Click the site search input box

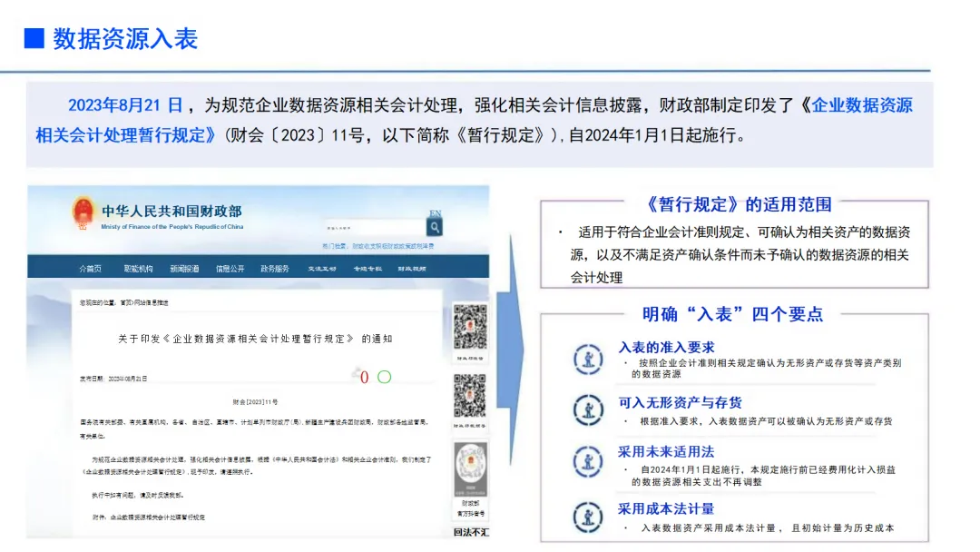coord(375,228)
